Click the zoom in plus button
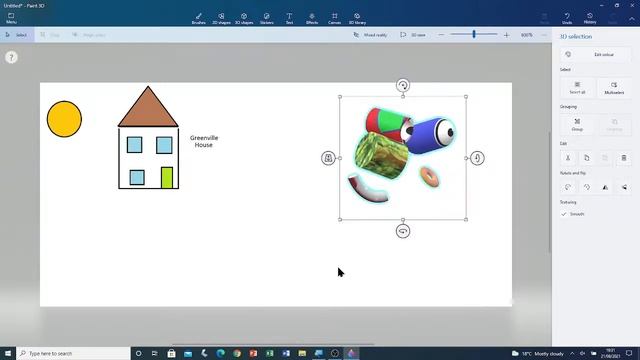640x360 pixels. (507, 35)
